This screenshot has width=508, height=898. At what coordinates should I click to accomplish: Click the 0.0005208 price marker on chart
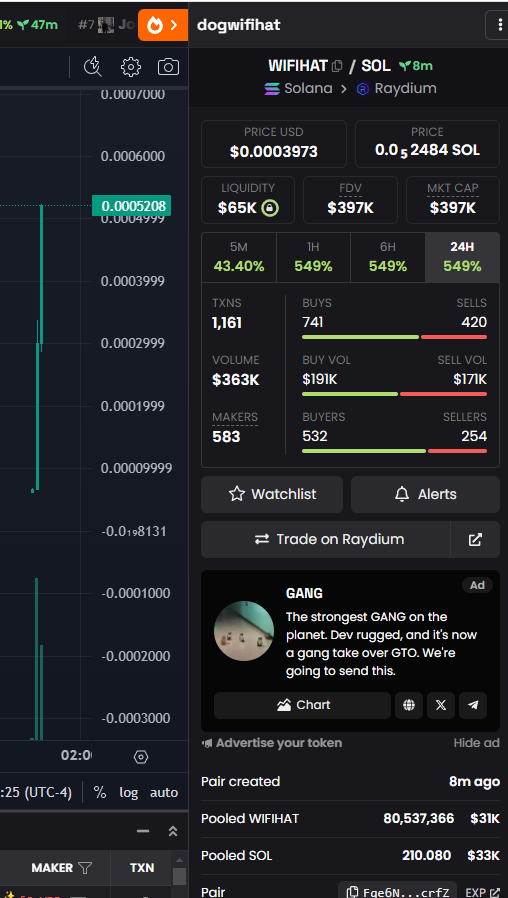pyautogui.click(x=132, y=206)
